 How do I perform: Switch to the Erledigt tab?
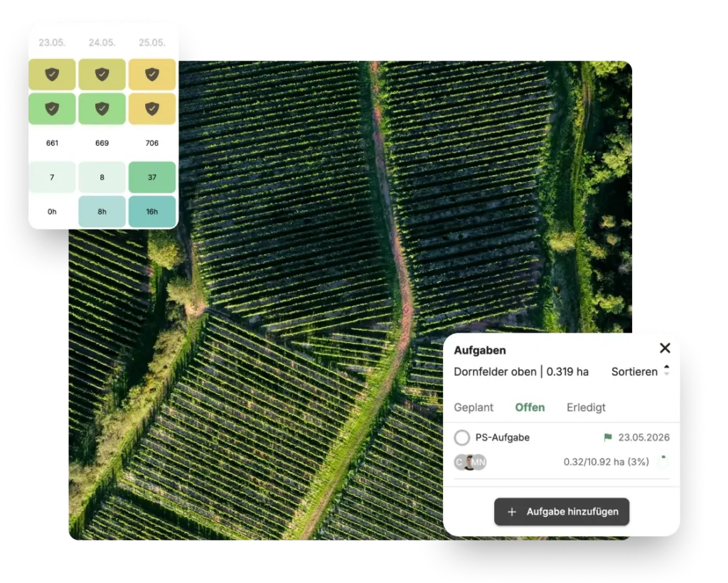[585, 407]
